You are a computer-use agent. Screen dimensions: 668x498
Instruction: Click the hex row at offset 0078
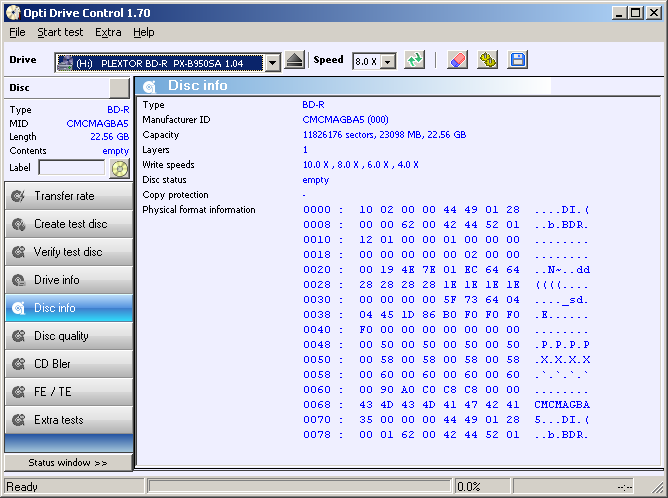click(446, 435)
